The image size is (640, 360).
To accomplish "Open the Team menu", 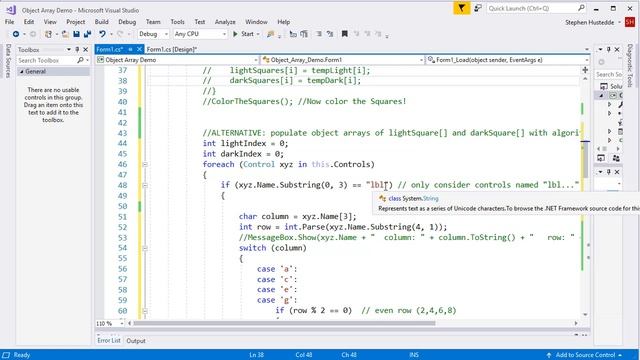I will pos(153,22).
